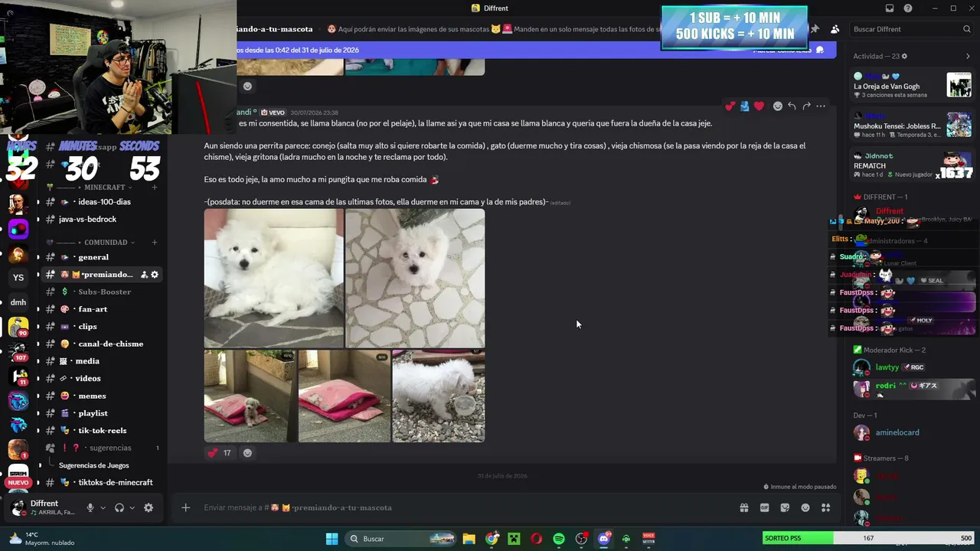The height and width of the screenshot is (551, 980).
Task: Open server with the 107 notification badge
Action: coord(18,351)
